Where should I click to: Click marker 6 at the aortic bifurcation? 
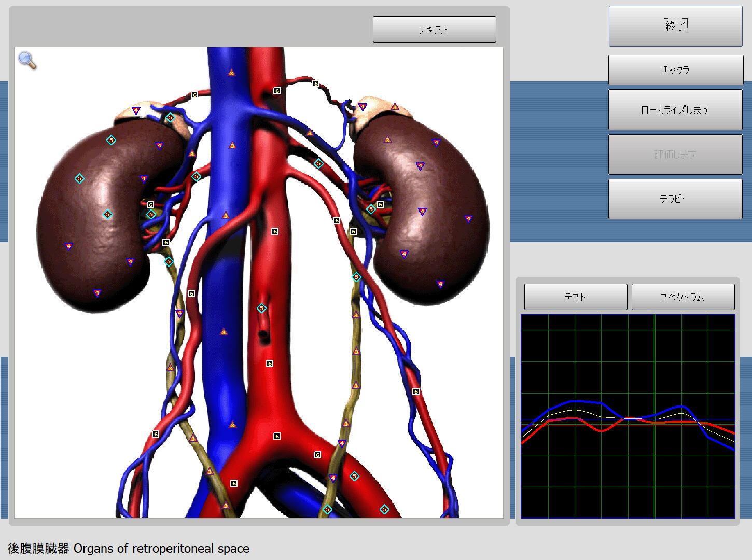pyautogui.click(x=277, y=436)
